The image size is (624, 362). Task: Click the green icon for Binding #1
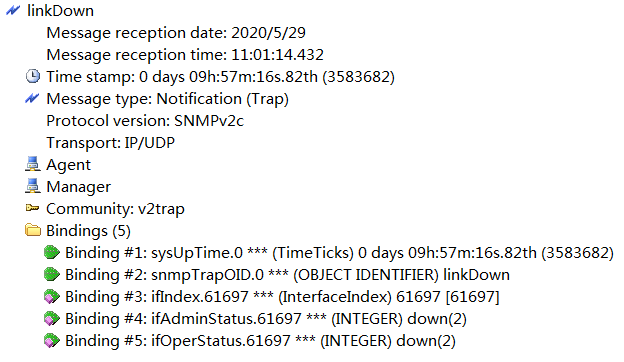51,252
